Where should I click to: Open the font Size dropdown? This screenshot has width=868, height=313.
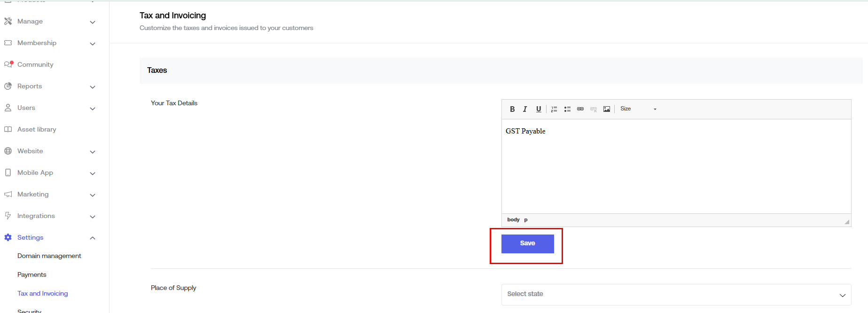point(638,109)
